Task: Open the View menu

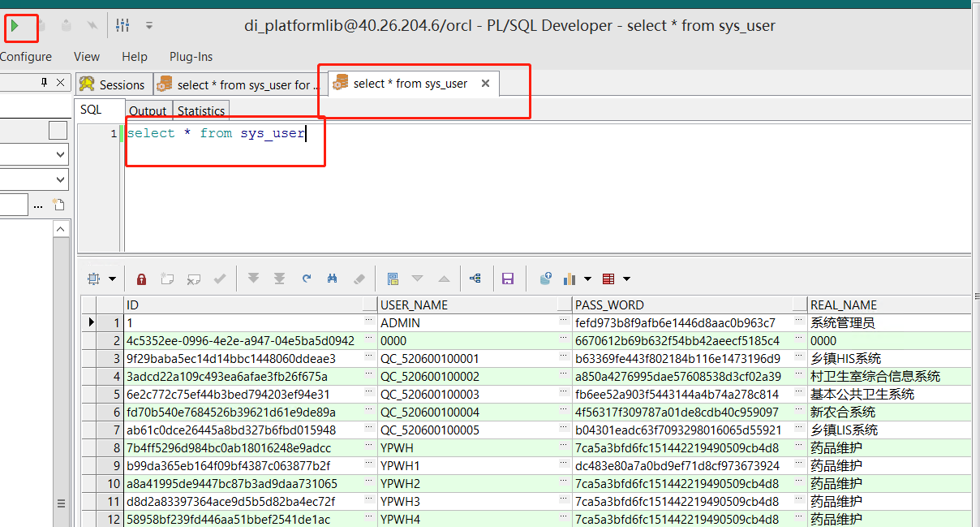Action: (x=87, y=57)
